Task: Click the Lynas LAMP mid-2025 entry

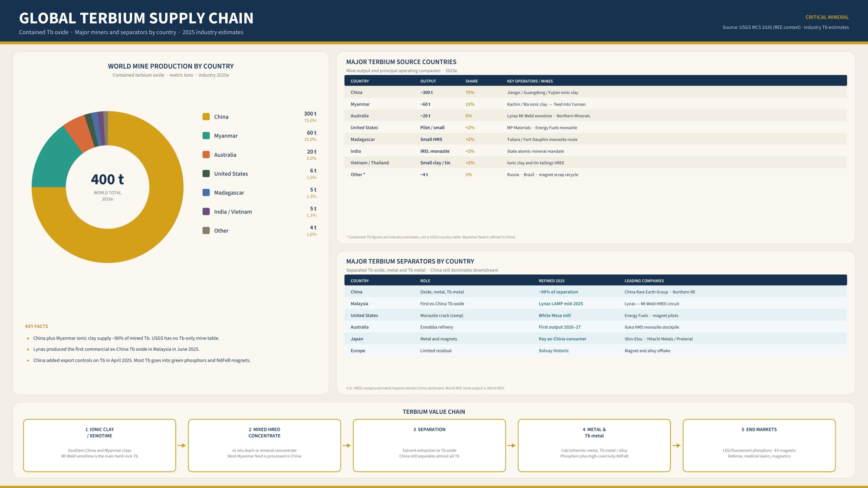Action: click(x=561, y=304)
